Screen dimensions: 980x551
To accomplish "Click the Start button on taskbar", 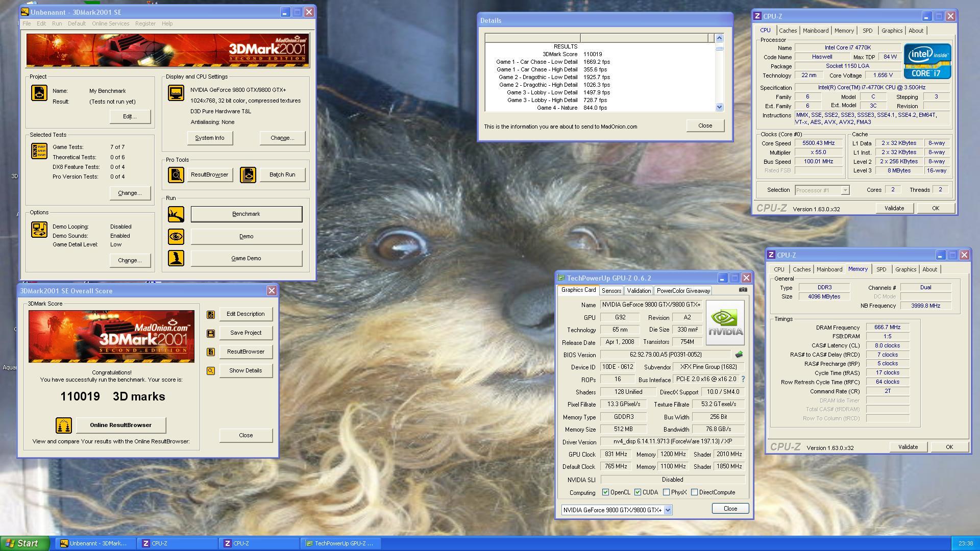I will [25, 543].
